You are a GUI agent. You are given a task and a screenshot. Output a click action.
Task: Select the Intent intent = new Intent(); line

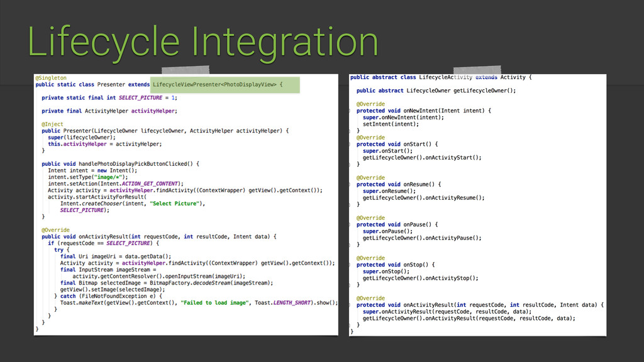click(92, 170)
